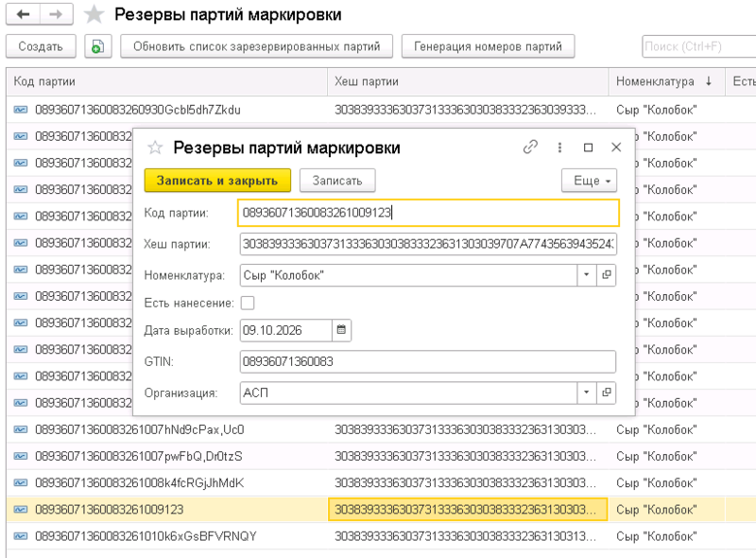Open the Еще dropdown menu
Screen dimensions: 756x558
tap(589, 181)
